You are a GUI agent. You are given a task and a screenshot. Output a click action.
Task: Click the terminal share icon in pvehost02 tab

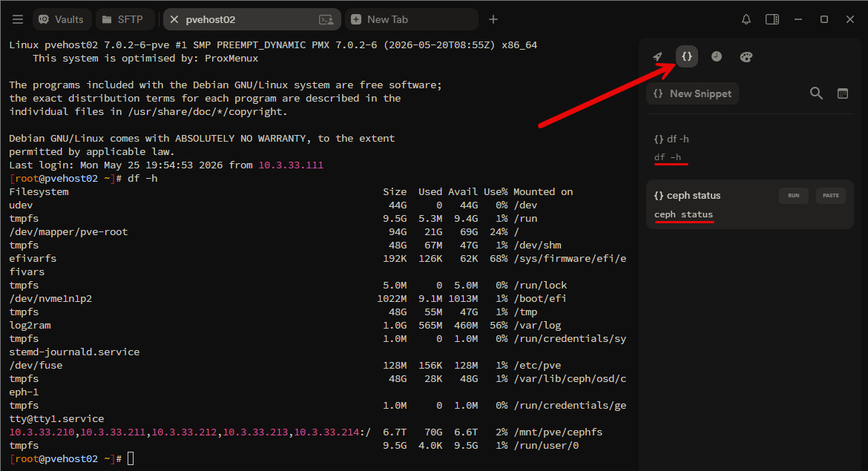point(326,20)
